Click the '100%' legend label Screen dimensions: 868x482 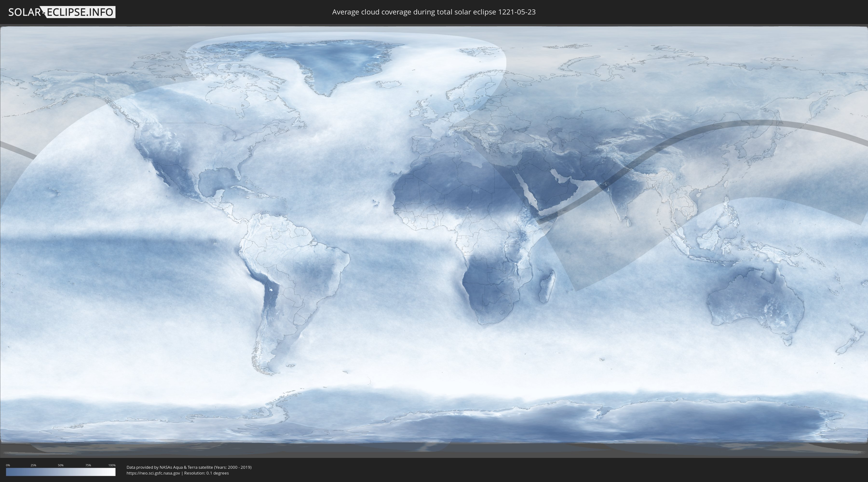pyautogui.click(x=112, y=465)
